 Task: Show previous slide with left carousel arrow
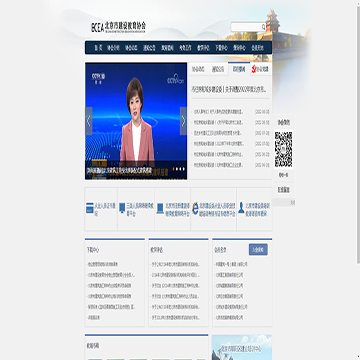point(89,121)
